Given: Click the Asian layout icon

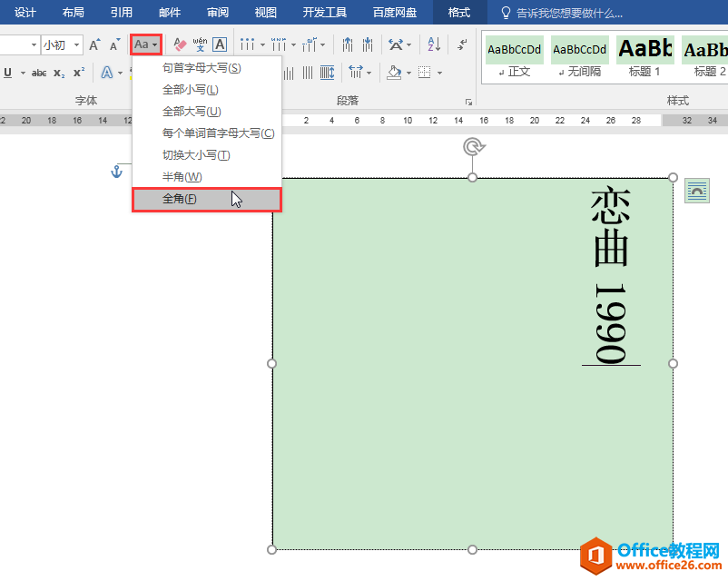Looking at the screenshot, I should [x=396, y=45].
